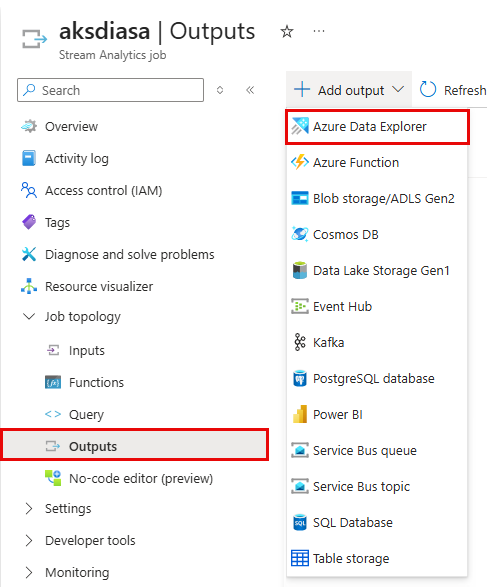Favorite the job with the star icon
487x587 pixels.
[x=287, y=31]
